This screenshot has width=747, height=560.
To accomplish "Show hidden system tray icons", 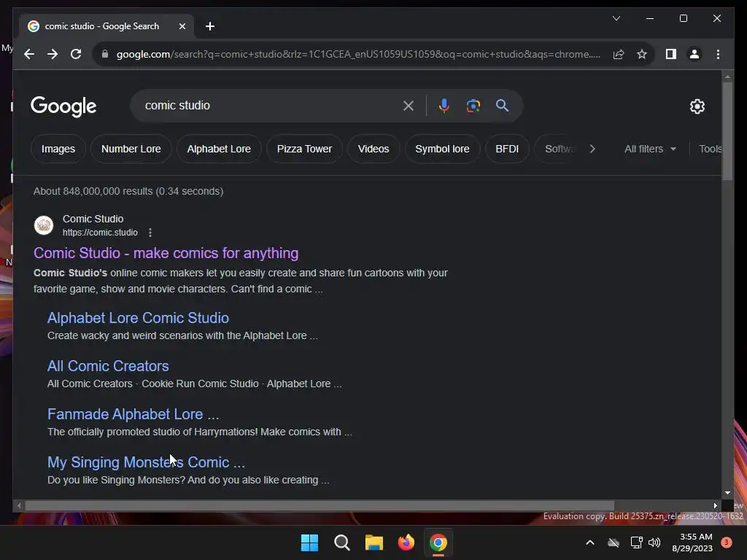I will (x=589, y=542).
